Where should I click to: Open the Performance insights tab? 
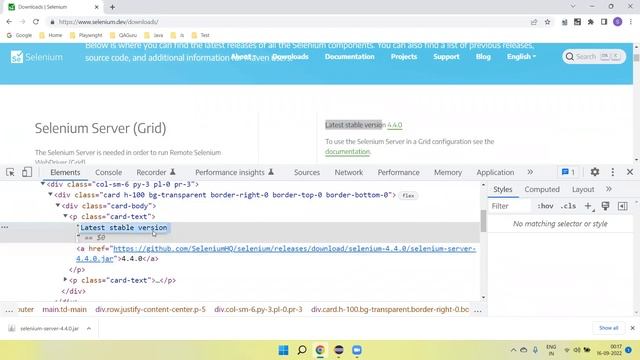pyautogui.click(x=234, y=172)
